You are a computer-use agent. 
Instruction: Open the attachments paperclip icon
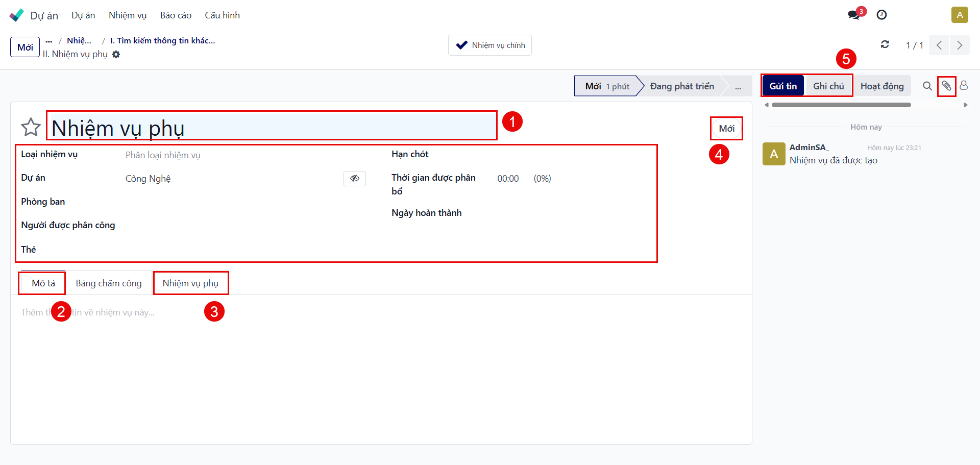(946, 86)
